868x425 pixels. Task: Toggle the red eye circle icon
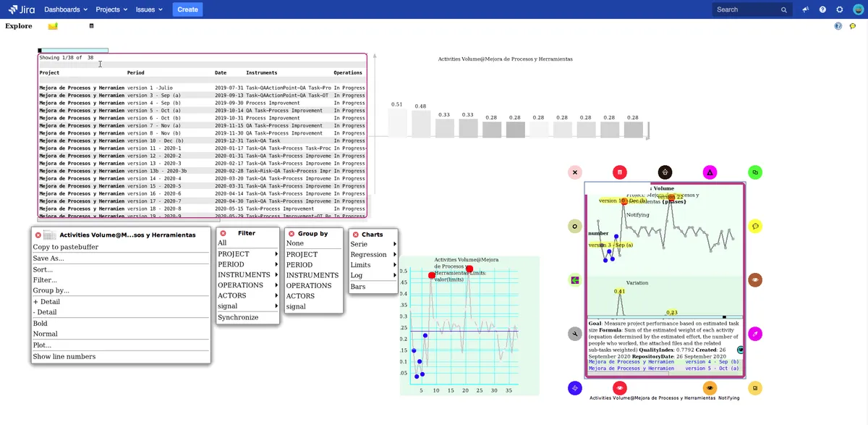(620, 388)
